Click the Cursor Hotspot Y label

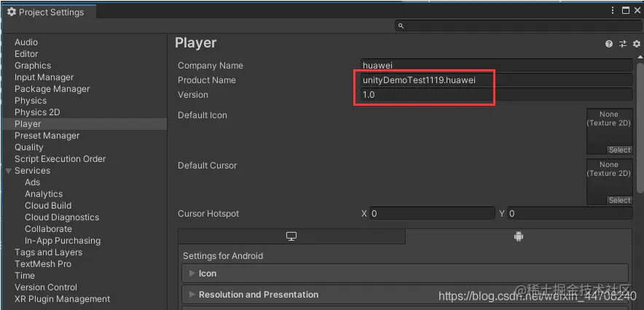pyautogui.click(x=502, y=214)
